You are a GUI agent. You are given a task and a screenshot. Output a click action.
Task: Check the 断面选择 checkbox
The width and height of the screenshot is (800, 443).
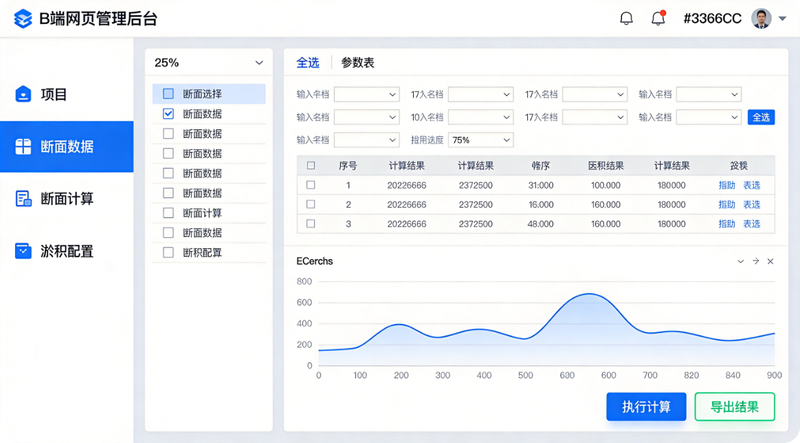coord(168,93)
